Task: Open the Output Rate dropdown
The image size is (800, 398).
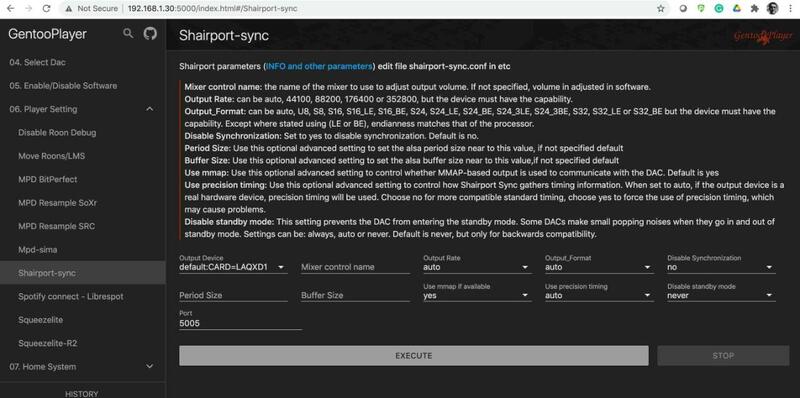Action: coord(477,267)
